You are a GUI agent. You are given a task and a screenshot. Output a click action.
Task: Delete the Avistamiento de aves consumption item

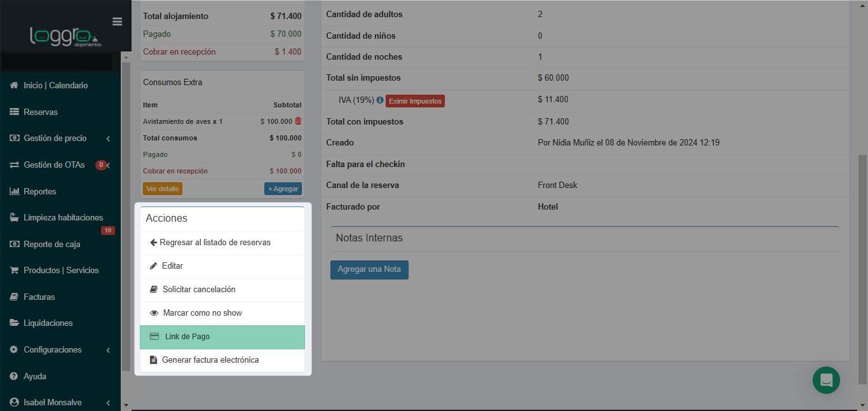[298, 121]
